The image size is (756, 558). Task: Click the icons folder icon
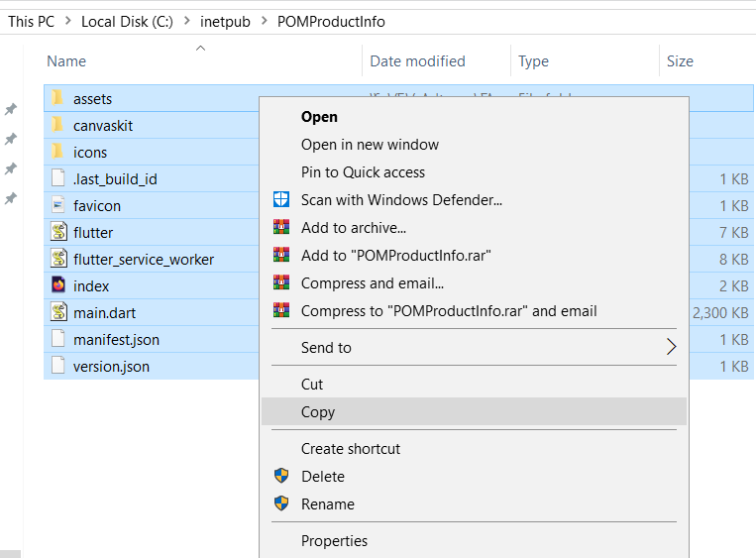(x=57, y=152)
